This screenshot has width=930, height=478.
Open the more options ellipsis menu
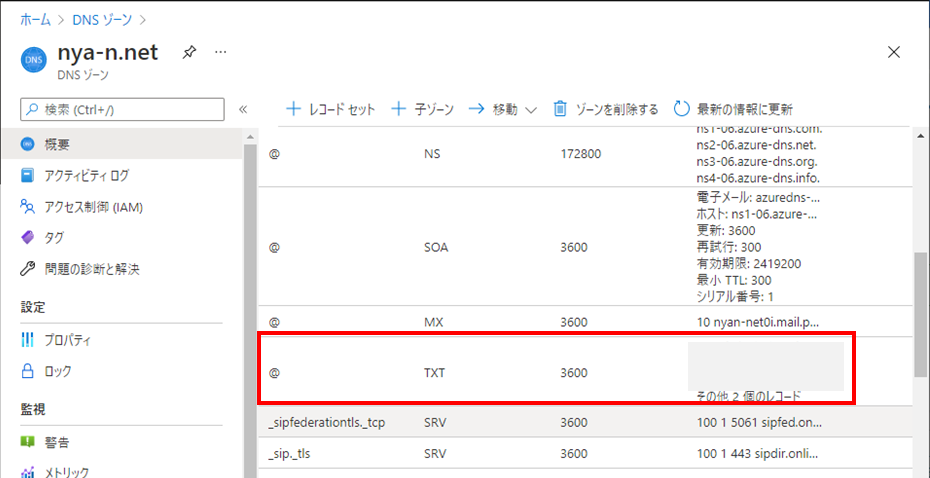pos(221,53)
